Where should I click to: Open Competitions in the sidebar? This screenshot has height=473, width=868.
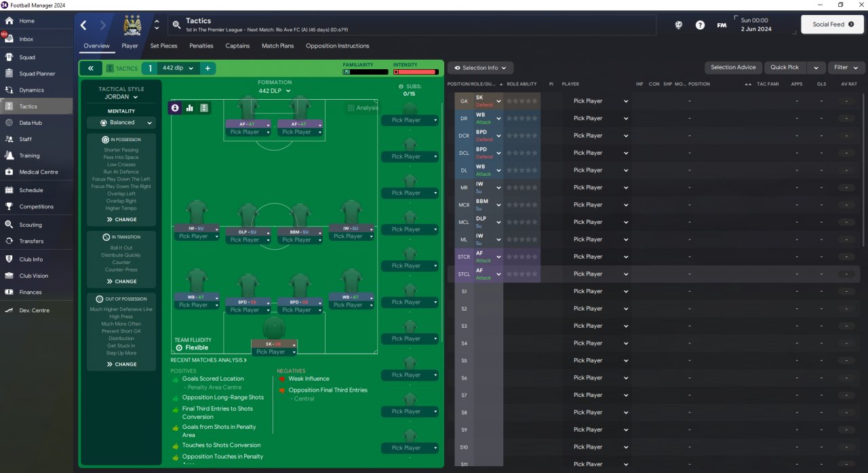tap(37, 206)
